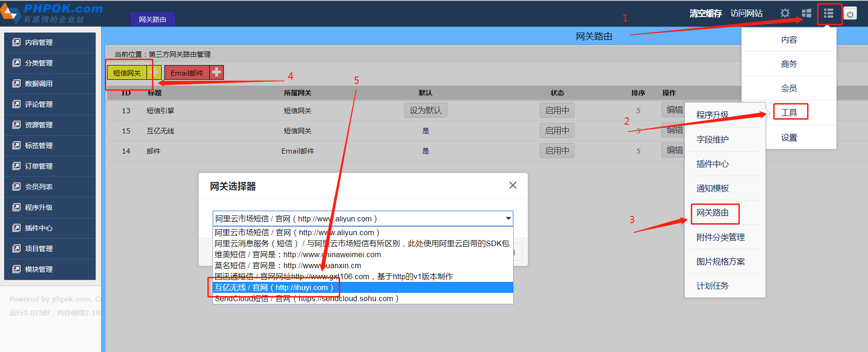The width and height of the screenshot is (868, 352).
Task: Choose 字段维护 in the tools submenu
Action: coord(712,139)
